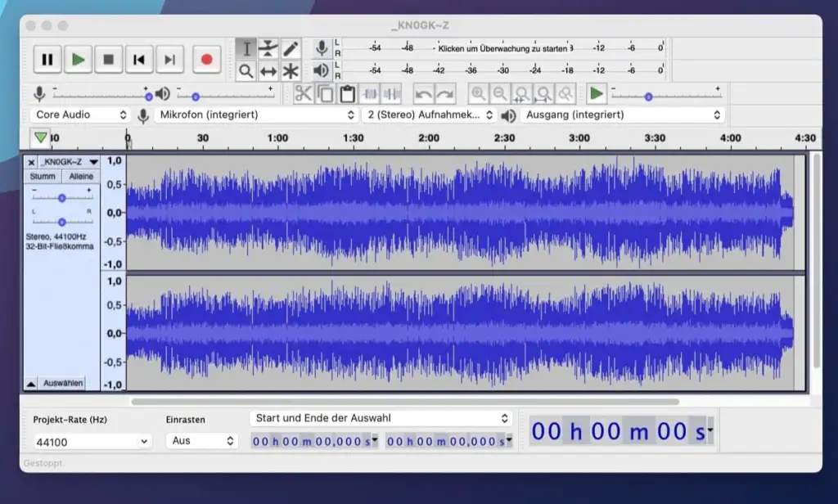838x504 pixels.
Task: Select the Time Shift tool
Action: [268, 70]
